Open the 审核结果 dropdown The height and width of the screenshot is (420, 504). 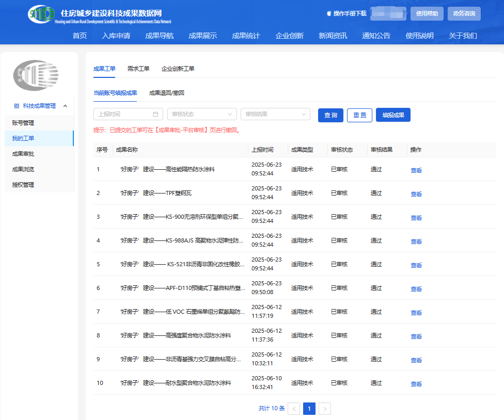275,114
